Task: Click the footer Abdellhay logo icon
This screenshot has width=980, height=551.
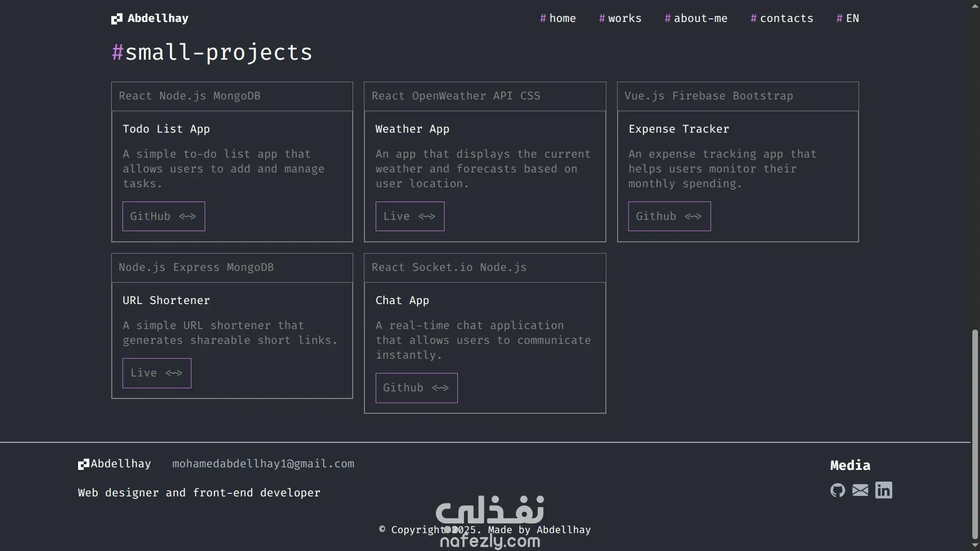Action: (x=83, y=464)
